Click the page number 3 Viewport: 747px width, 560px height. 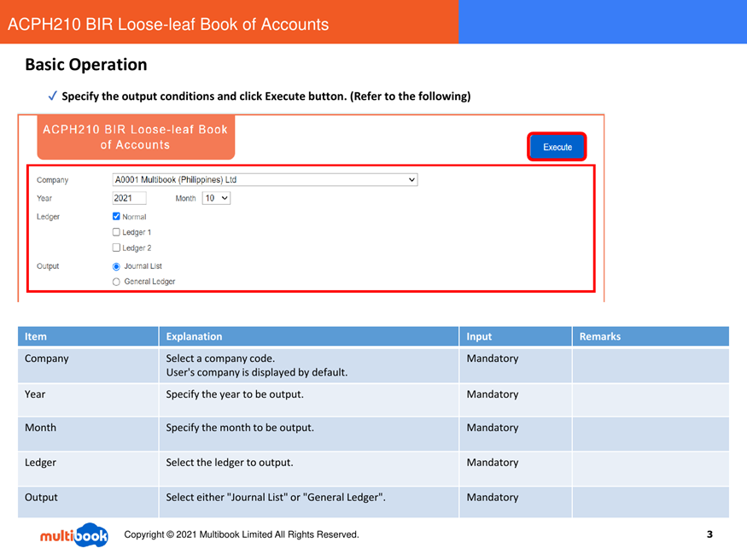[x=709, y=534]
